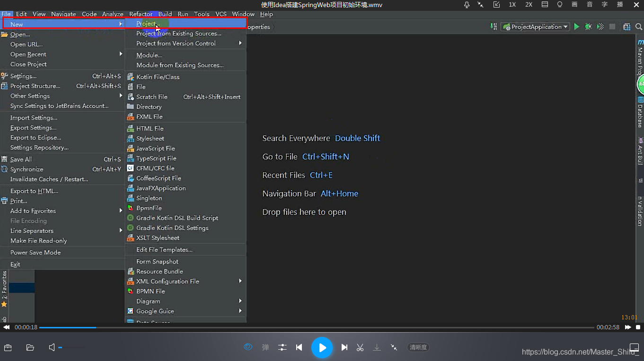Open the equalizer adjustment sliders icon

(282, 347)
